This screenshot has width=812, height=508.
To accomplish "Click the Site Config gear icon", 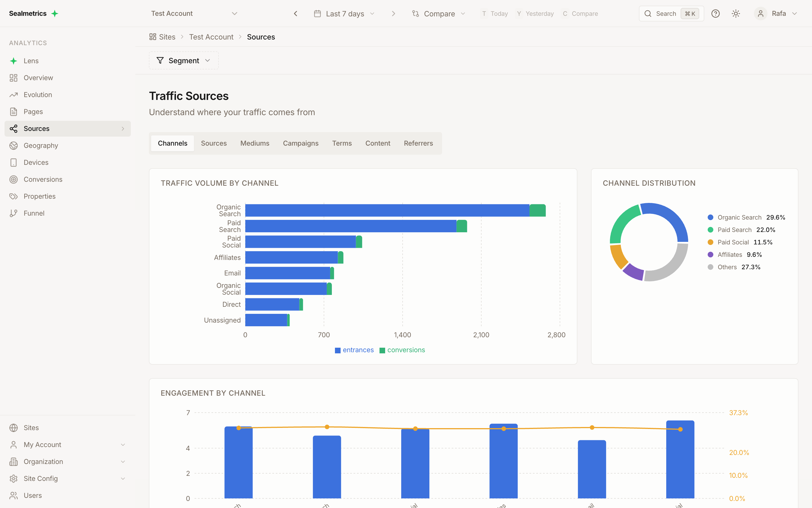I will [x=14, y=478].
